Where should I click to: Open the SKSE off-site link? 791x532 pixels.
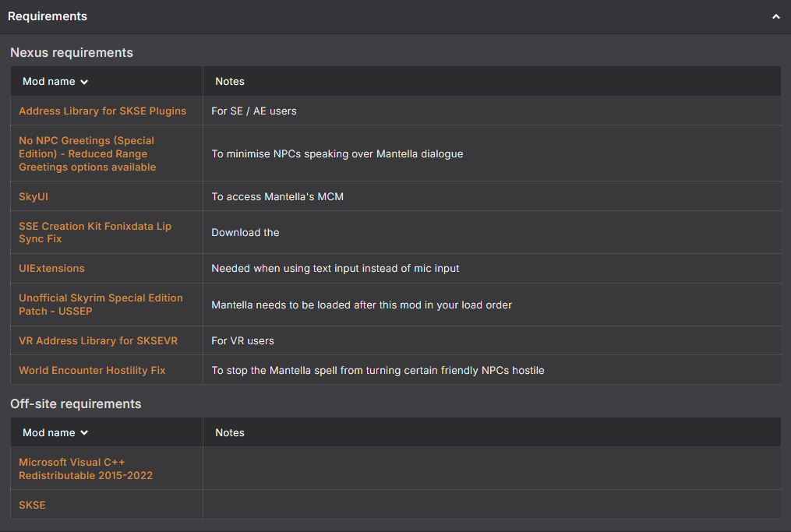[x=32, y=505]
